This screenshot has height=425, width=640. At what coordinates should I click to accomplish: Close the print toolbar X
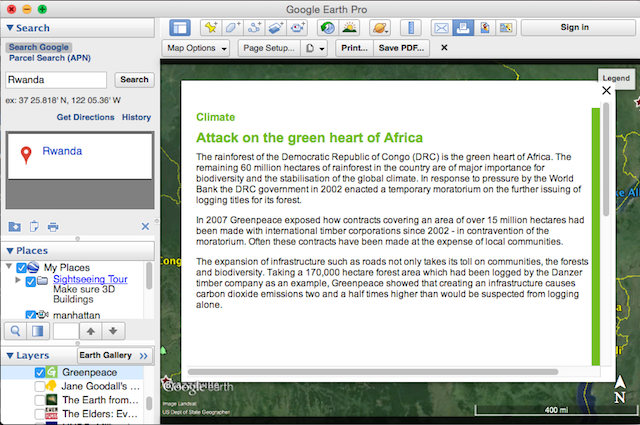pyautogui.click(x=444, y=48)
